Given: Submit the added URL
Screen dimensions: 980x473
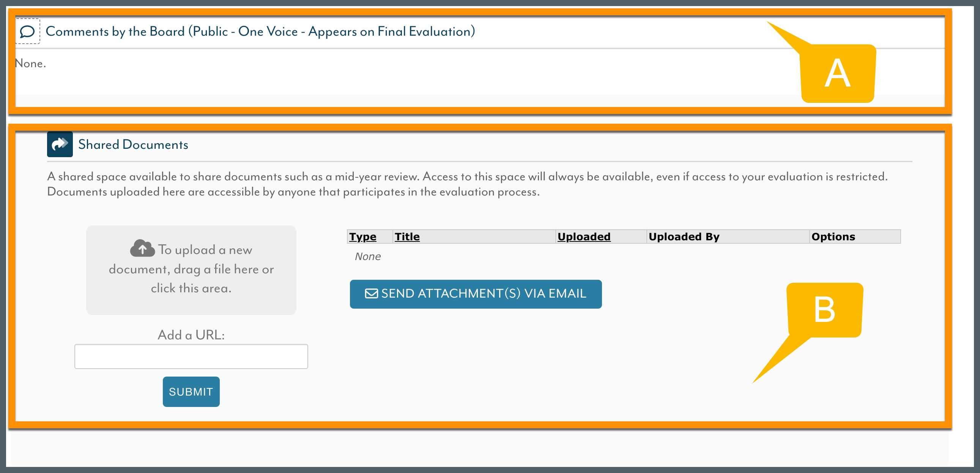Looking at the screenshot, I should tap(191, 392).
